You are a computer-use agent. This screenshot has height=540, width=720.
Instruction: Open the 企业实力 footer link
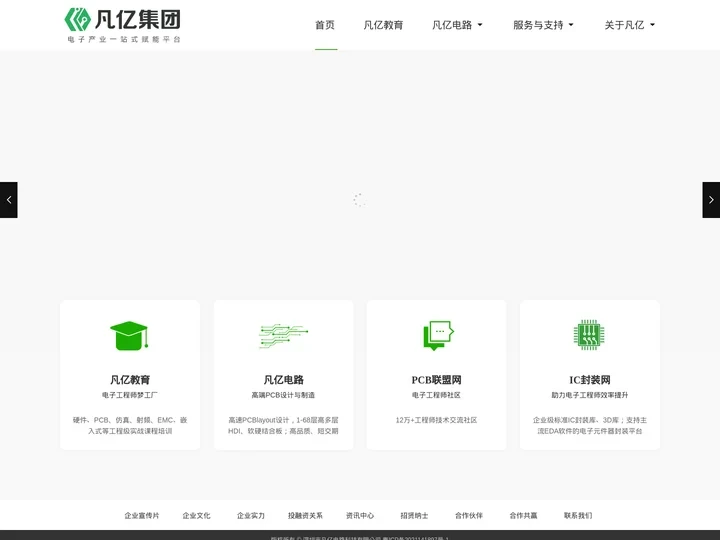[251, 516]
